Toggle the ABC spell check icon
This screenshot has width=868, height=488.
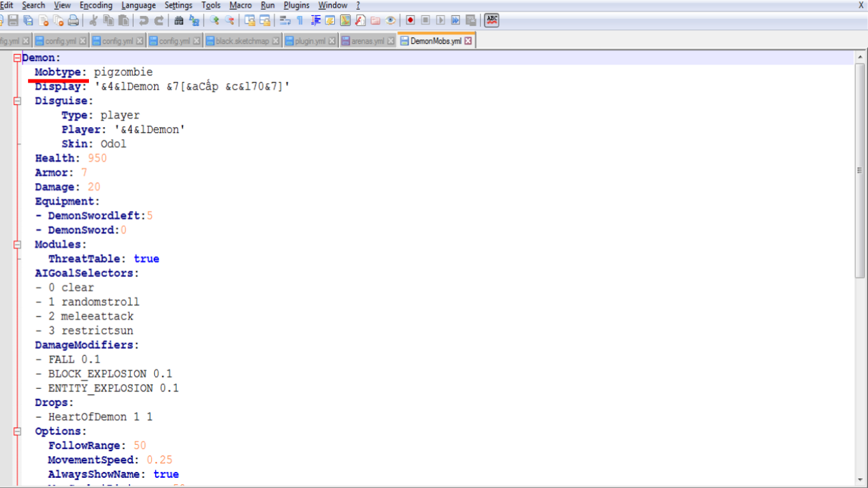tap(492, 20)
